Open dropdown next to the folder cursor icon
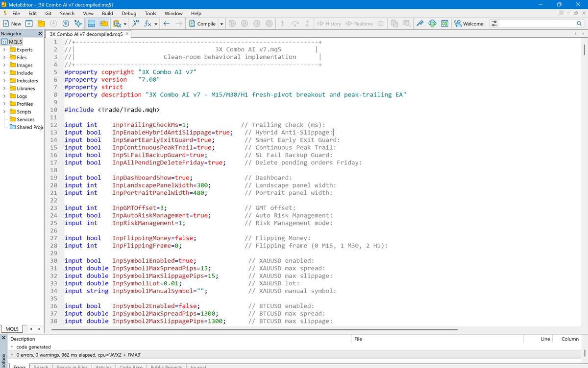This screenshot has width=588, height=368. [125, 23]
